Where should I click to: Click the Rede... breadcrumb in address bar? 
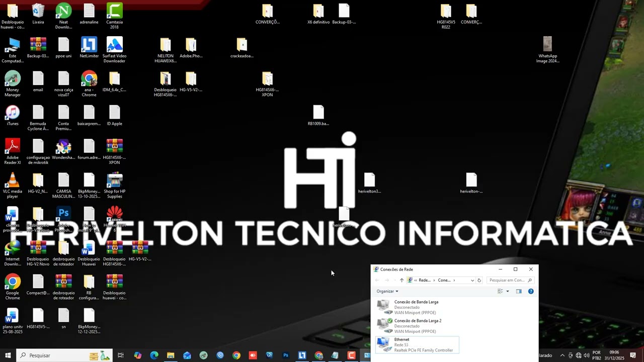pos(425,280)
